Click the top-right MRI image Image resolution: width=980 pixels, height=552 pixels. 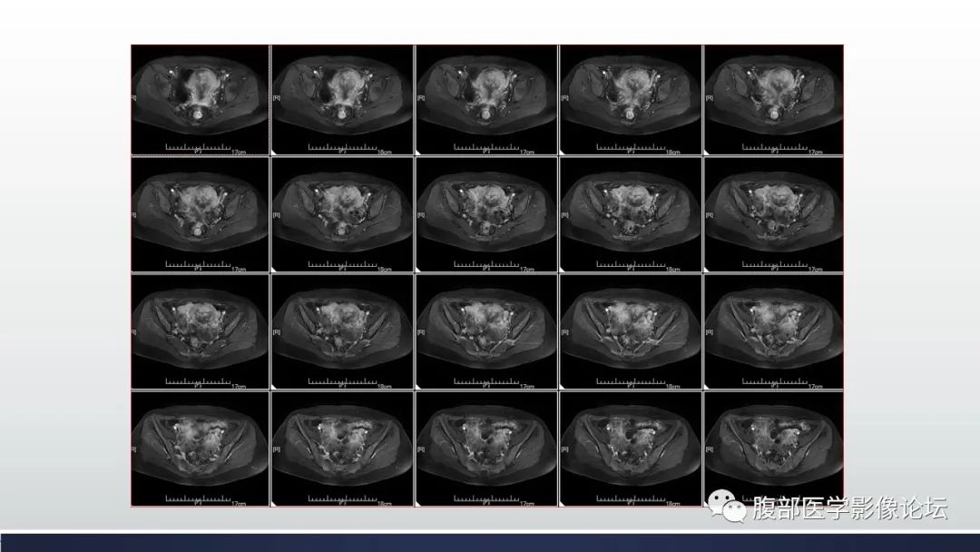pyautogui.click(x=773, y=100)
